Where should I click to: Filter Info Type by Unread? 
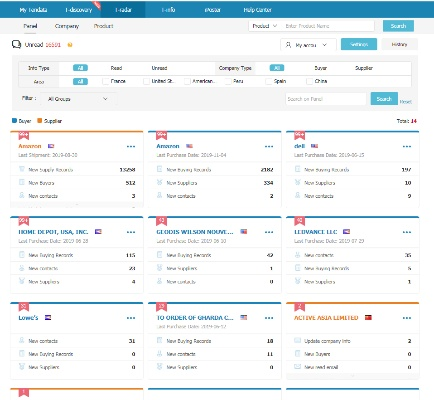point(159,68)
